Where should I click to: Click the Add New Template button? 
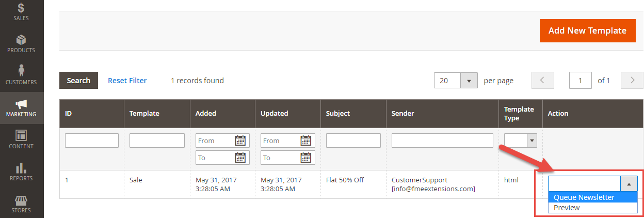point(587,31)
